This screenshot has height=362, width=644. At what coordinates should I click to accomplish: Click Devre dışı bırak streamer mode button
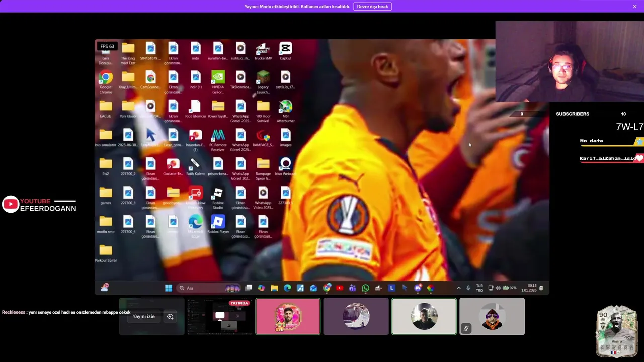tap(372, 7)
